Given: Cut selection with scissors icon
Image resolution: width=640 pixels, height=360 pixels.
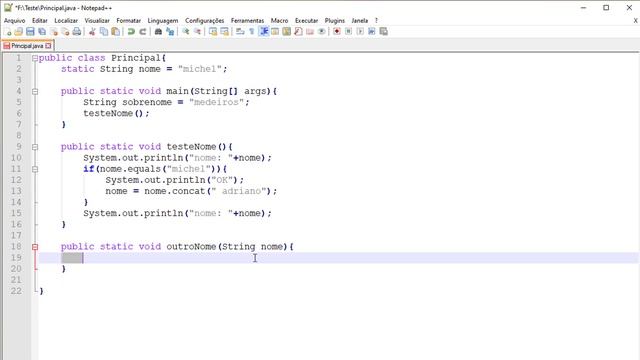Looking at the screenshot, I should pyautogui.click(x=92, y=31).
